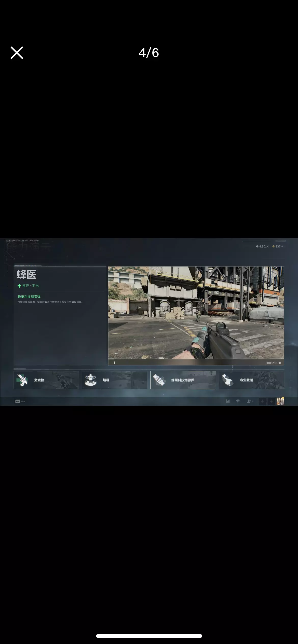The image size is (298, 644).
Task: Click the name 罗伊·斯米
Action: point(31,286)
